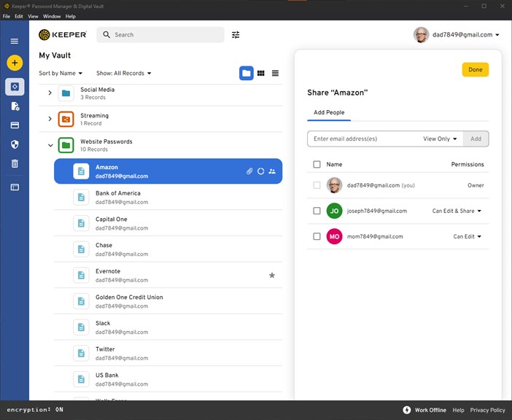Click the Keeper logo

point(63,34)
